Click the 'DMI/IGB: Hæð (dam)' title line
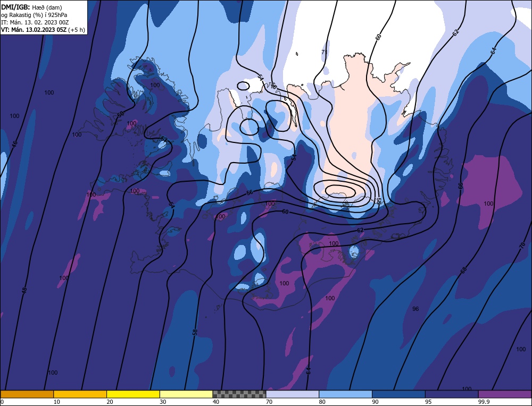532x406 pixels. (x=31, y=7)
